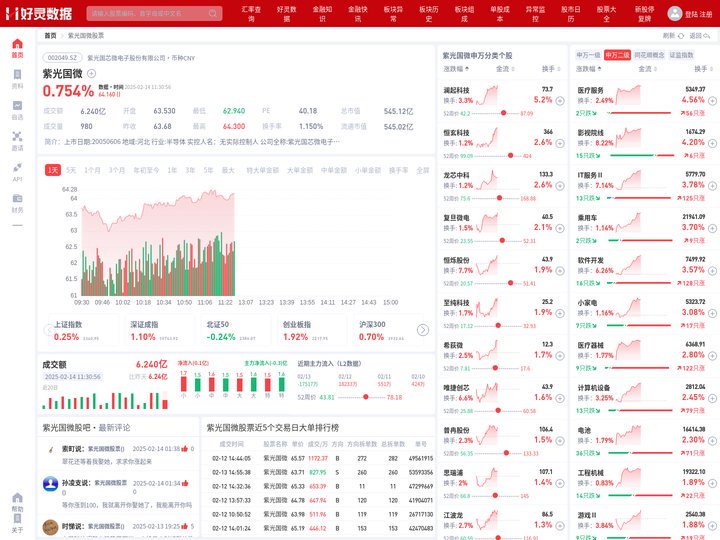This screenshot has height=540, width=720.
Task: Click the 登陆 注册 link
Action: (698, 14)
